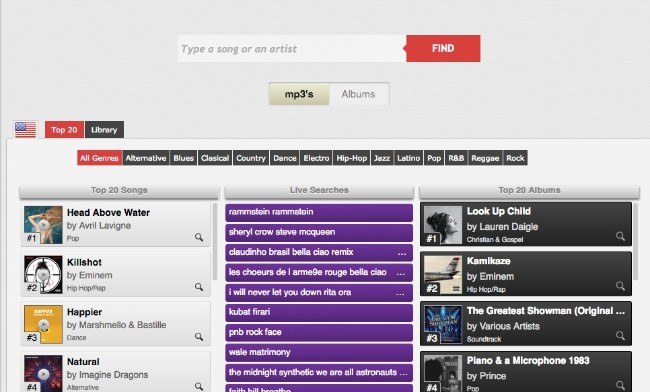Select live search sheryl crow steve mcqueen
The height and width of the screenshot is (392, 650).
pos(319,232)
